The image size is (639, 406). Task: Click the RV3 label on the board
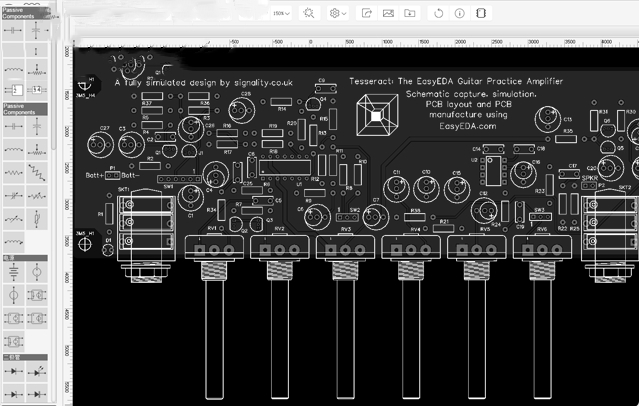[x=346, y=229]
